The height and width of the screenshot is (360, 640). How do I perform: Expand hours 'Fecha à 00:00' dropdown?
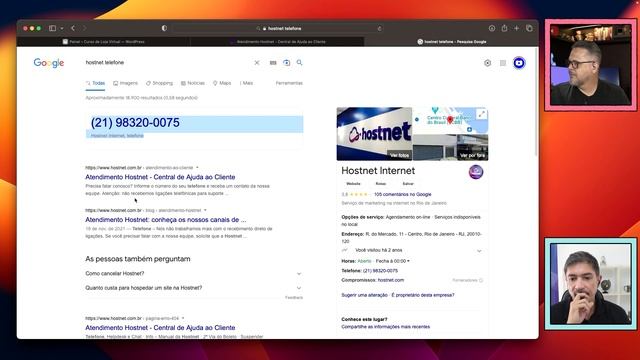coord(392,261)
